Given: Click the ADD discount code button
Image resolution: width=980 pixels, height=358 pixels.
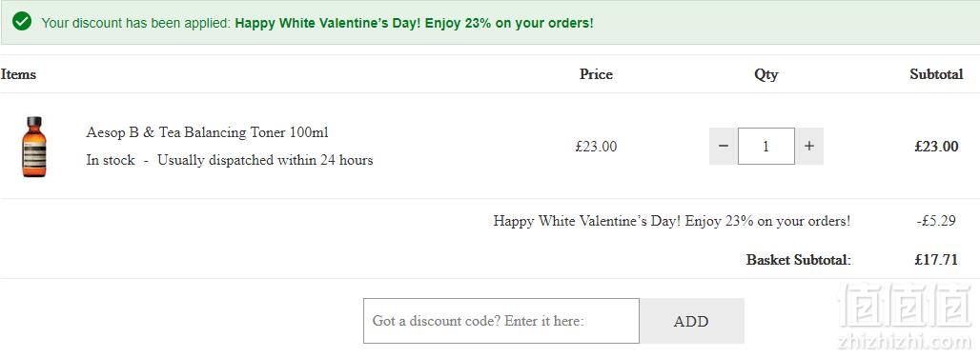Looking at the screenshot, I should click(691, 321).
